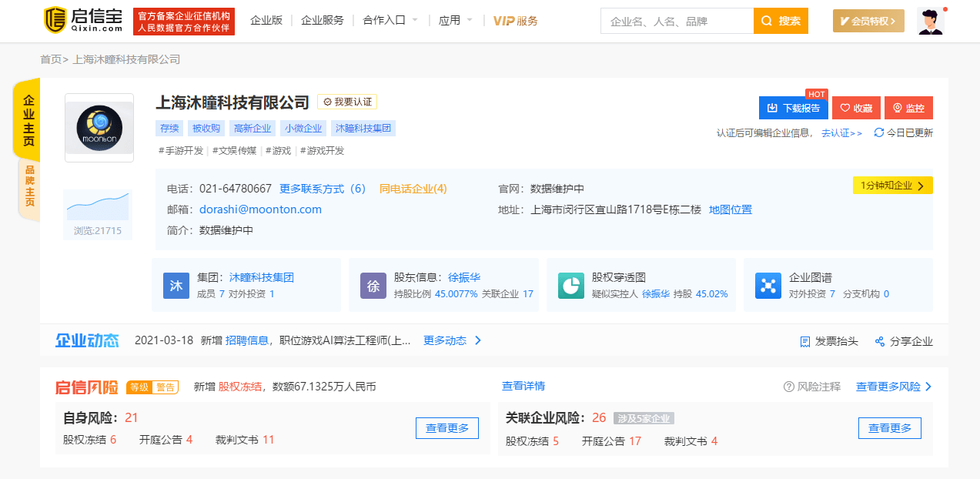Click the 沐瞳科技集团 blue tag
Image resolution: width=980 pixels, height=479 pixels.
pyautogui.click(x=363, y=129)
